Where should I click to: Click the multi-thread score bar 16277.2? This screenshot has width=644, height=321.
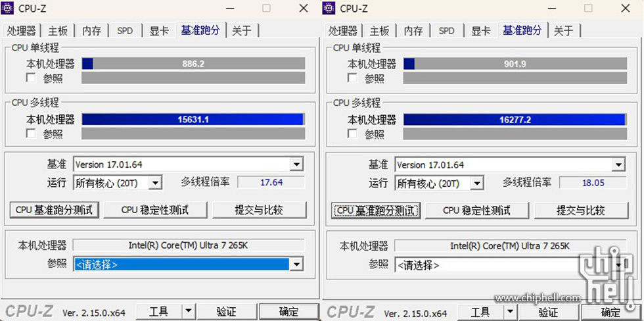click(x=515, y=120)
